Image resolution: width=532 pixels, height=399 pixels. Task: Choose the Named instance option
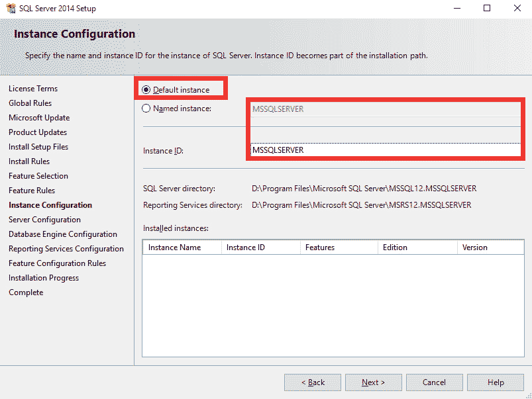[x=146, y=108]
